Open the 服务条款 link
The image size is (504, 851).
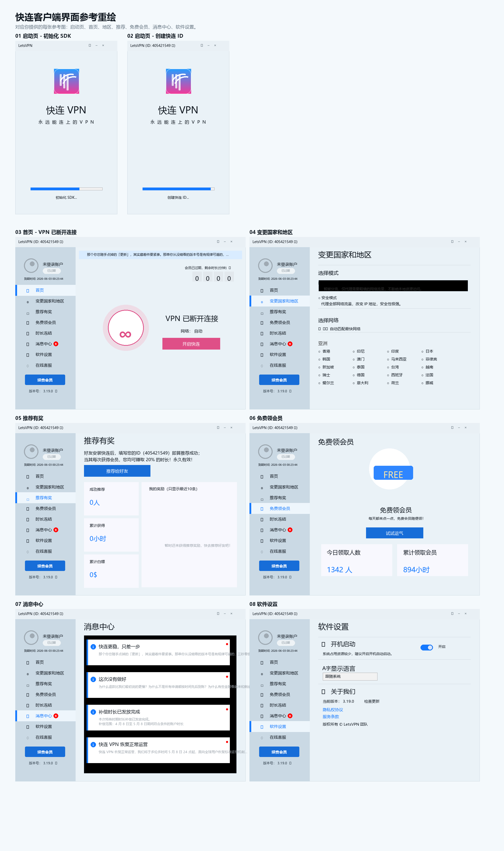pos(331,716)
